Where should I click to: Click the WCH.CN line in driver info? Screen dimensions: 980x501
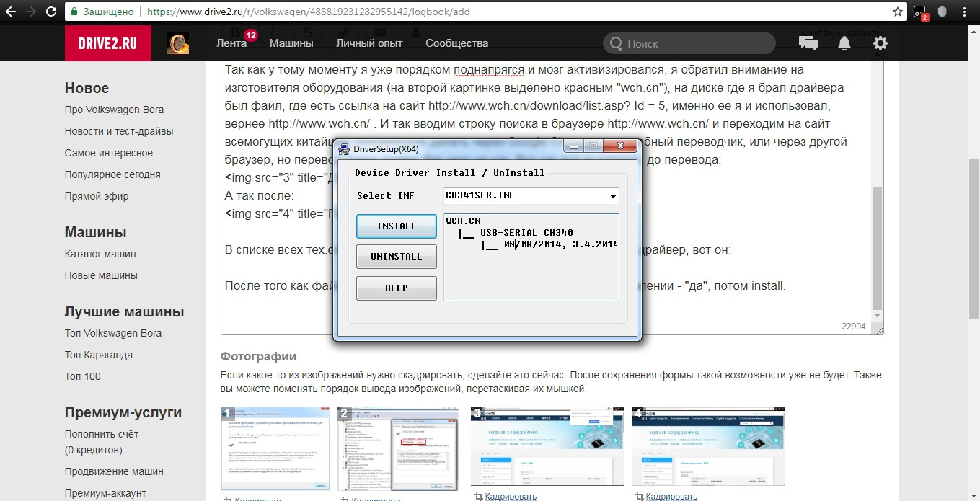[463, 221]
